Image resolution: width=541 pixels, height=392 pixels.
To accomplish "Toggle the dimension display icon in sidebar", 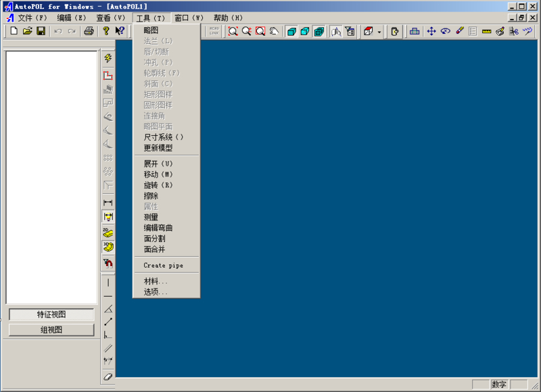I will [108, 216].
